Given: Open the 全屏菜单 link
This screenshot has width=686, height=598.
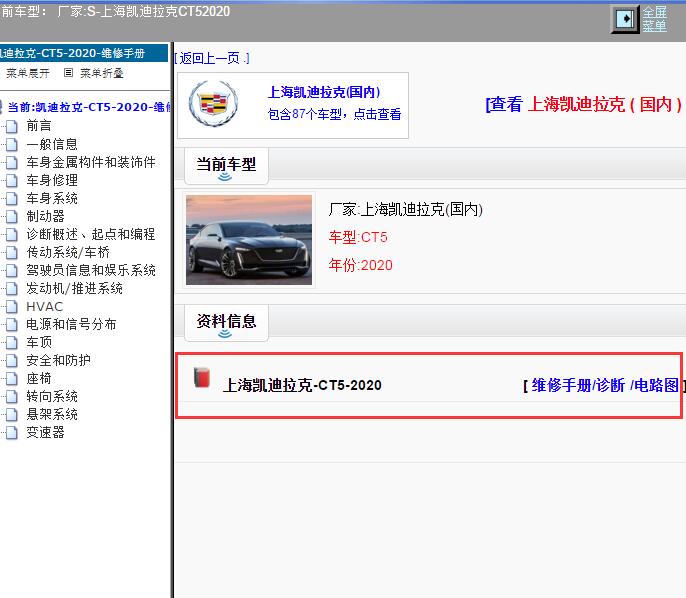Looking at the screenshot, I should click(654, 19).
